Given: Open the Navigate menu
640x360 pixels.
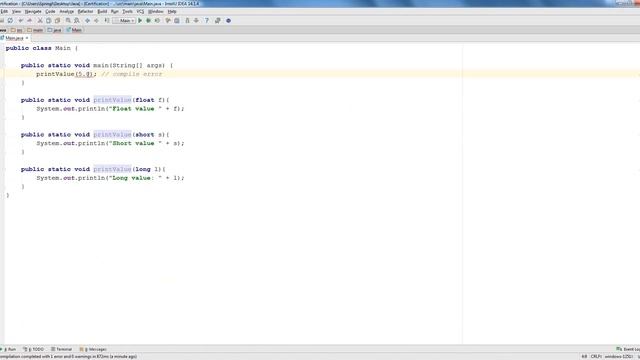Looking at the screenshot, I should (x=33, y=12).
